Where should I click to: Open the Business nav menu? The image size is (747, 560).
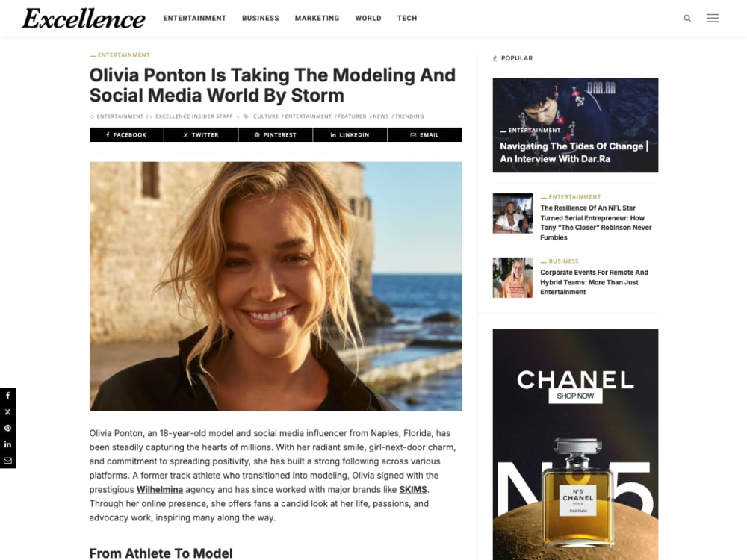261,18
